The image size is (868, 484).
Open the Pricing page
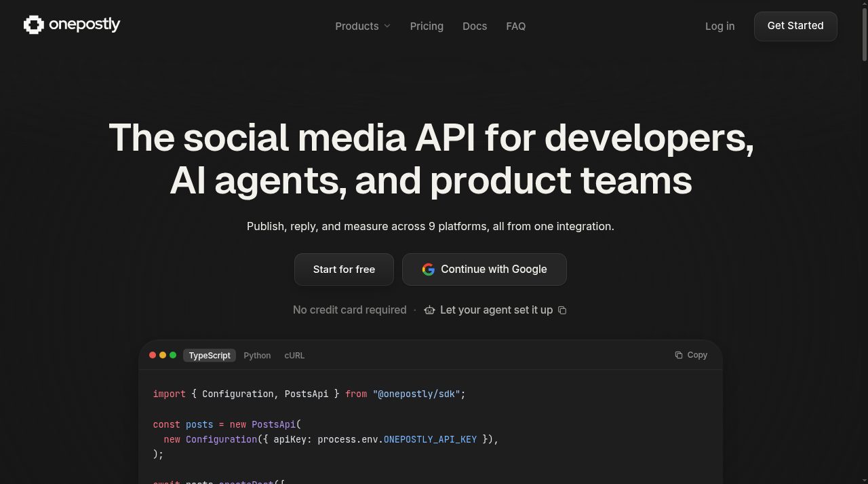pos(427,26)
